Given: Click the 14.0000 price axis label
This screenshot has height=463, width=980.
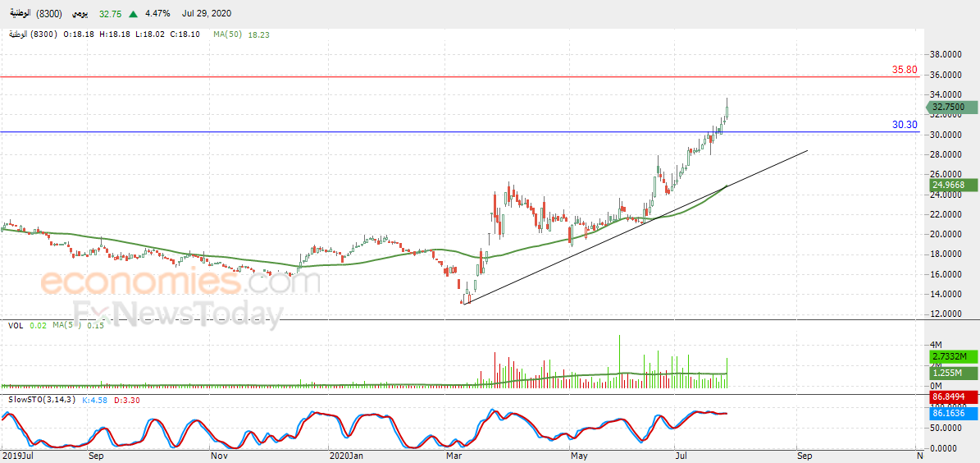Looking at the screenshot, I should point(946,294).
